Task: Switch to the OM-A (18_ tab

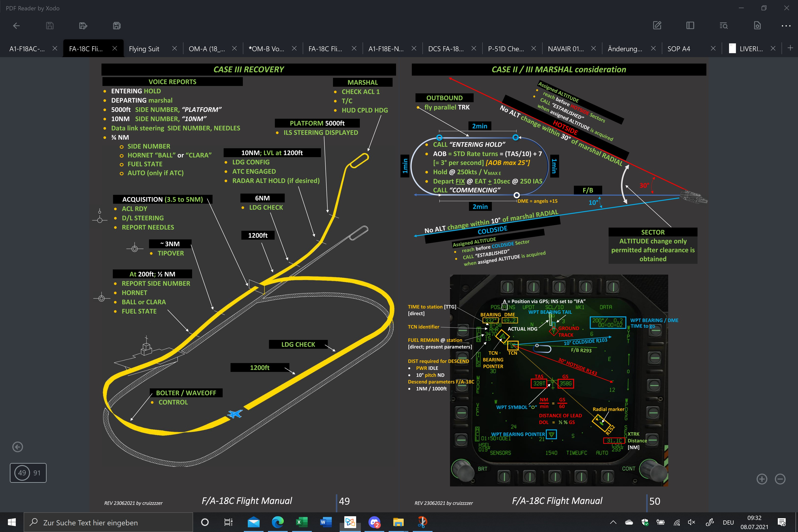Action: click(x=207, y=49)
